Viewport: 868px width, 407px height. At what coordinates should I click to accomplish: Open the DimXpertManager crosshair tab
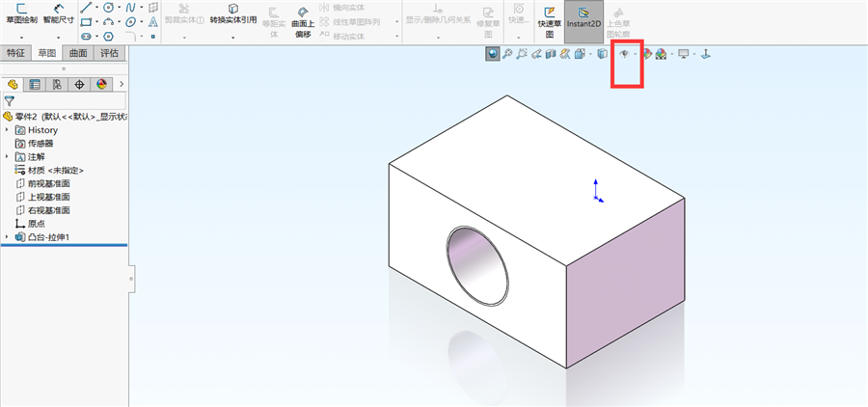click(x=79, y=84)
